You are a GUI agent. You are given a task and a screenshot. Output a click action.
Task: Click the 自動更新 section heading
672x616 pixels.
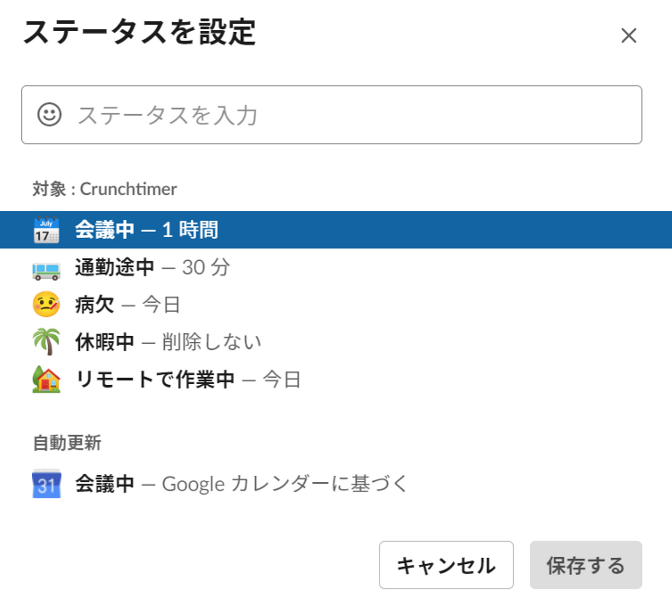[67, 443]
